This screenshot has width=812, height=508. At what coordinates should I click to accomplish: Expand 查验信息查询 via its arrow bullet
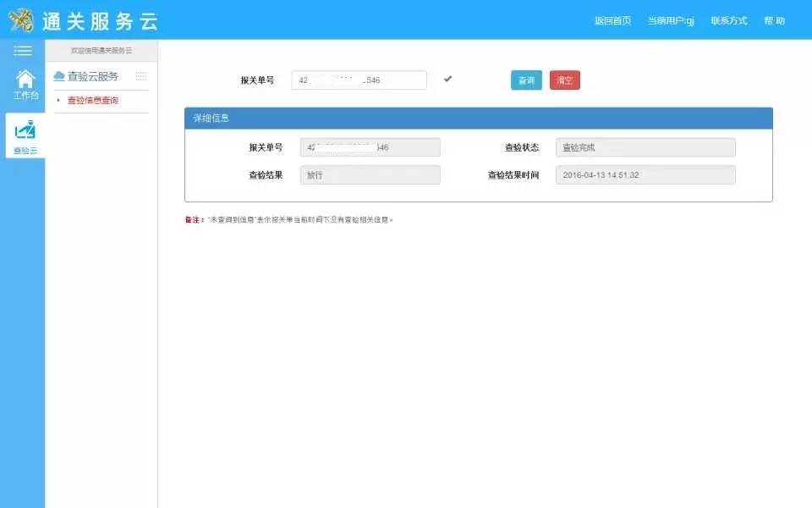58,99
